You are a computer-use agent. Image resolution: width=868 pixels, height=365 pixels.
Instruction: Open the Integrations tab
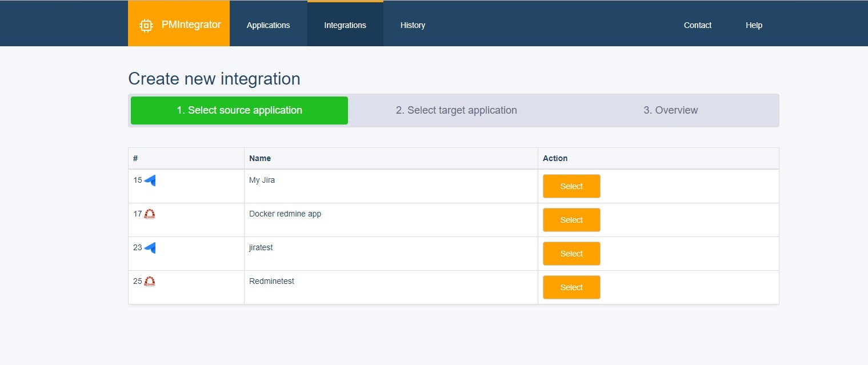coord(345,25)
